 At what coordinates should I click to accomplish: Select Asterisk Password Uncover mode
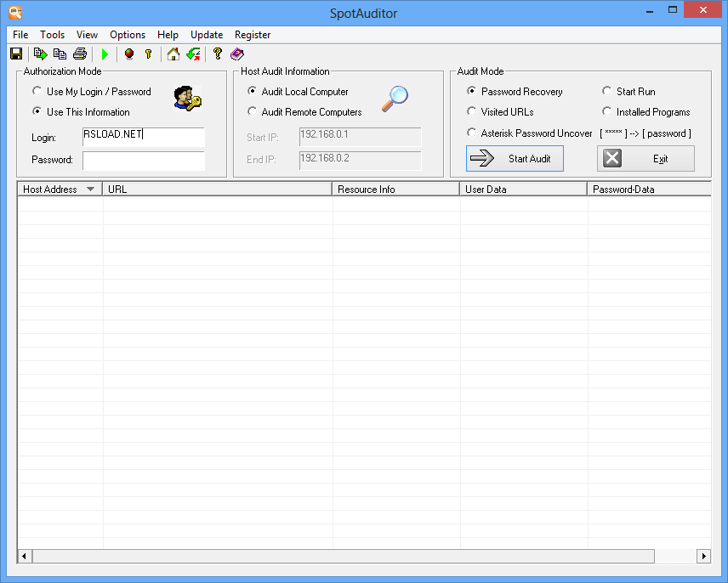[x=530, y=133]
